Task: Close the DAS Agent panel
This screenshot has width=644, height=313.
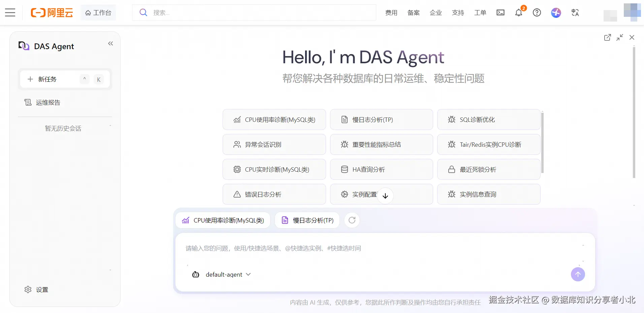Action: click(x=632, y=37)
